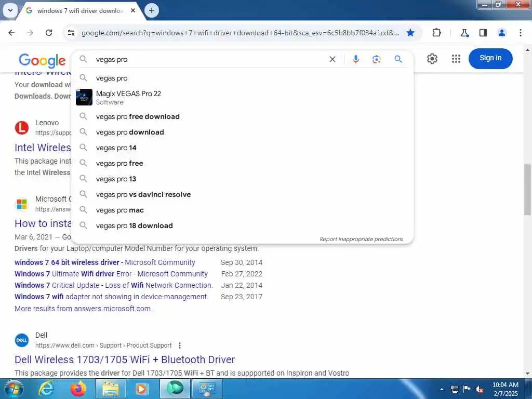532x399 pixels.
Task: Toggle the browser side panel
Action: point(483,33)
